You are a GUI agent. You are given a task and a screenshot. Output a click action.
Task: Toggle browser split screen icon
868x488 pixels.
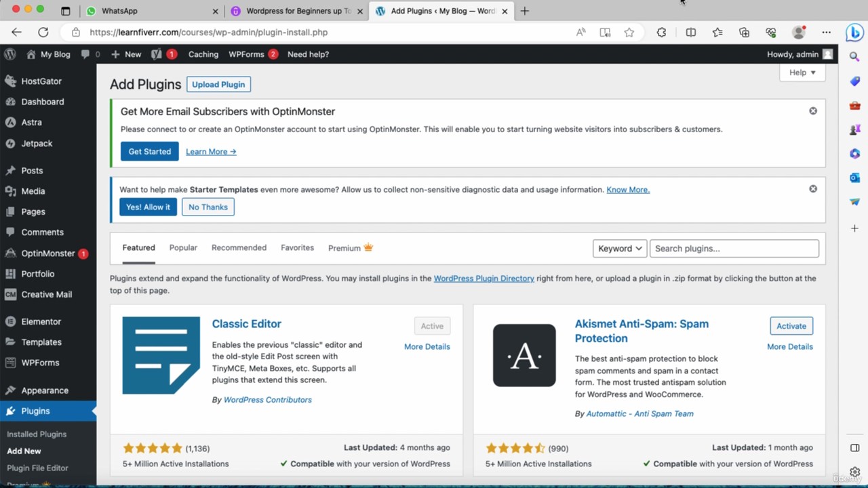(690, 32)
